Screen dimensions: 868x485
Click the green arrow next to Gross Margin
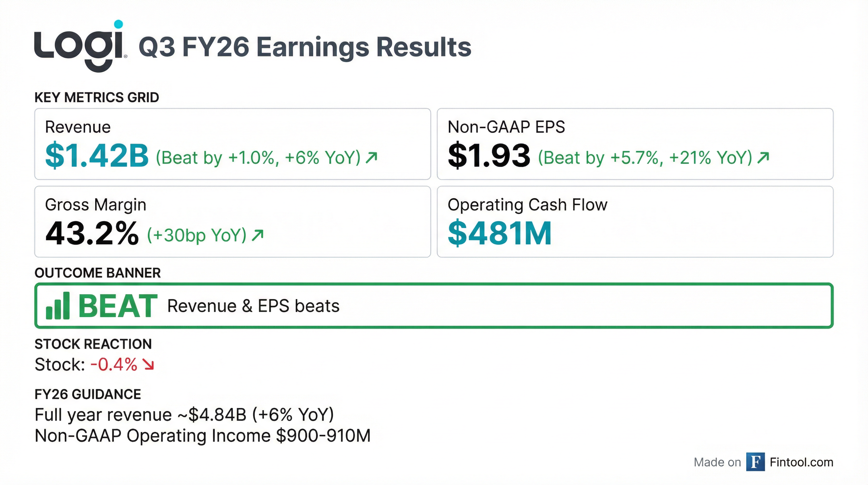click(x=258, y=235)
